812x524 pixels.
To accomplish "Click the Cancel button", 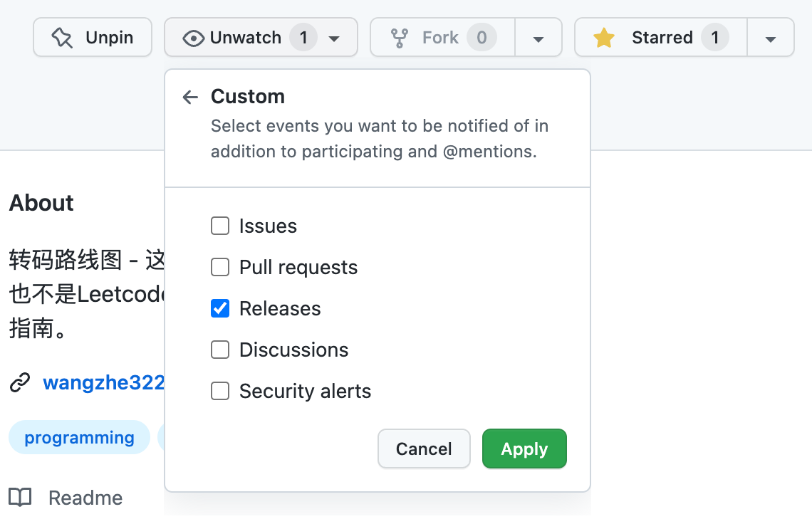I will click(424, 449).
